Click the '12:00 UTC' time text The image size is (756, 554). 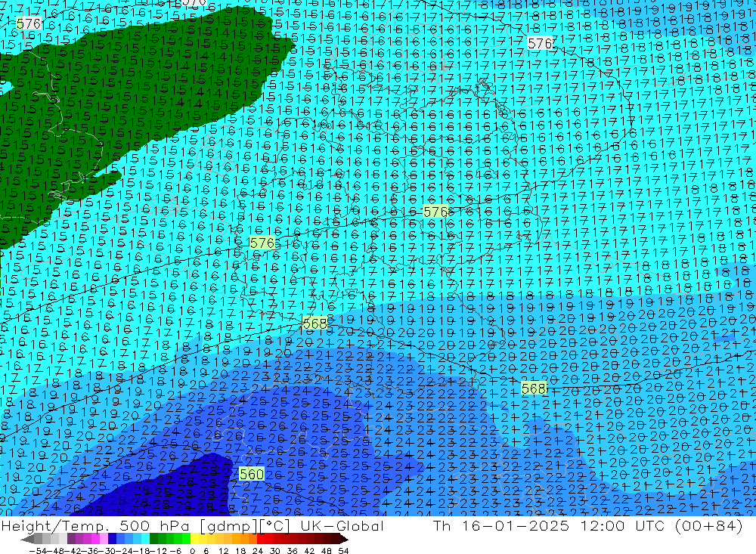622,525
